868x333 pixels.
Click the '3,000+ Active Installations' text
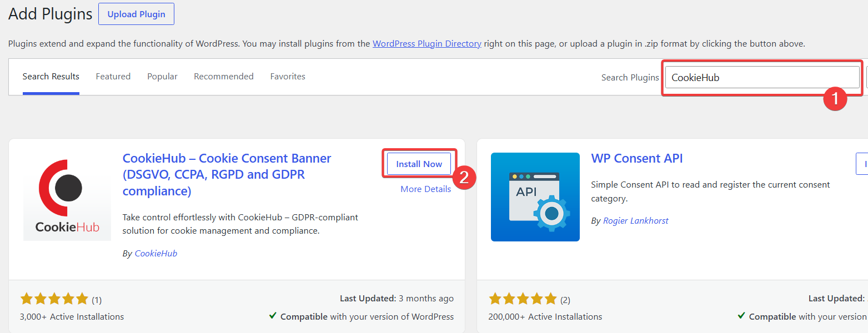click(x=72, y=316)
